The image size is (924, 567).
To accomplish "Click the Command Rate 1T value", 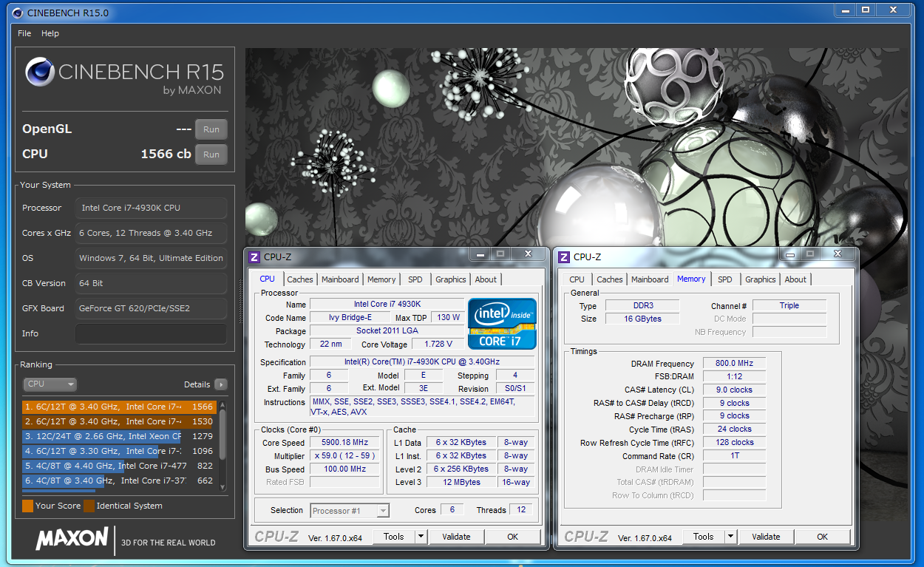I will pos(736,457).
